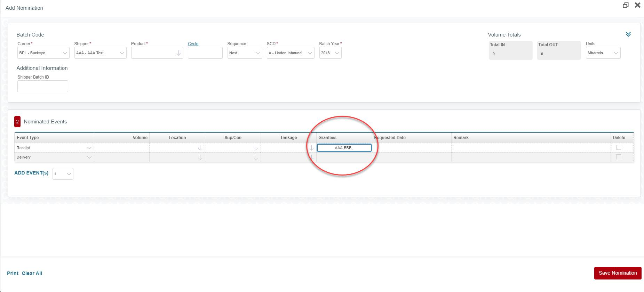Change the Receipt event type dropdown
Screen dimensions: 644x292
(x=54, y=148)
